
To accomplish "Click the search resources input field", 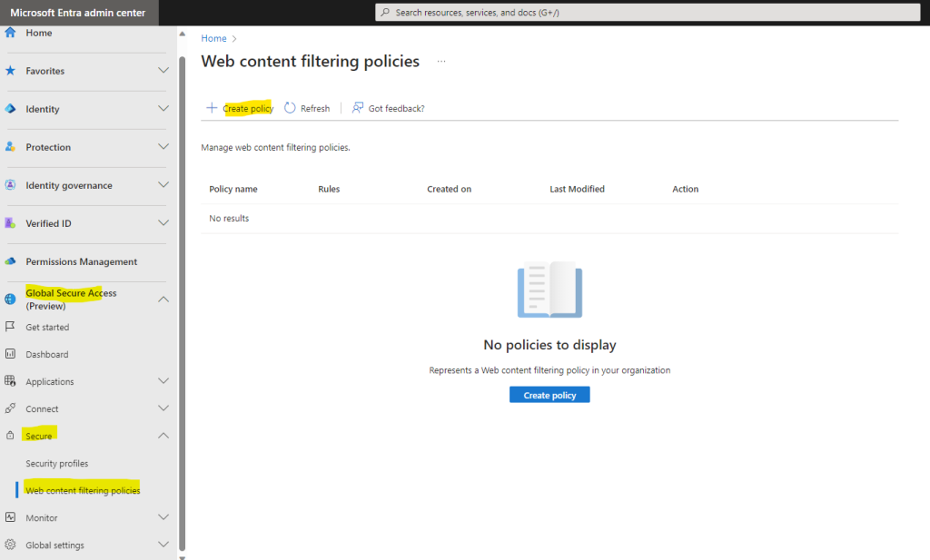I will pyautogui.click(x=648, y=13).
